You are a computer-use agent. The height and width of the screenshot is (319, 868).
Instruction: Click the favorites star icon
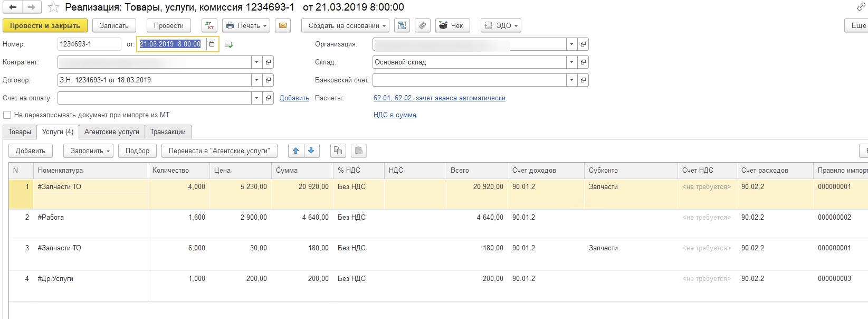(x=53, y=7)
